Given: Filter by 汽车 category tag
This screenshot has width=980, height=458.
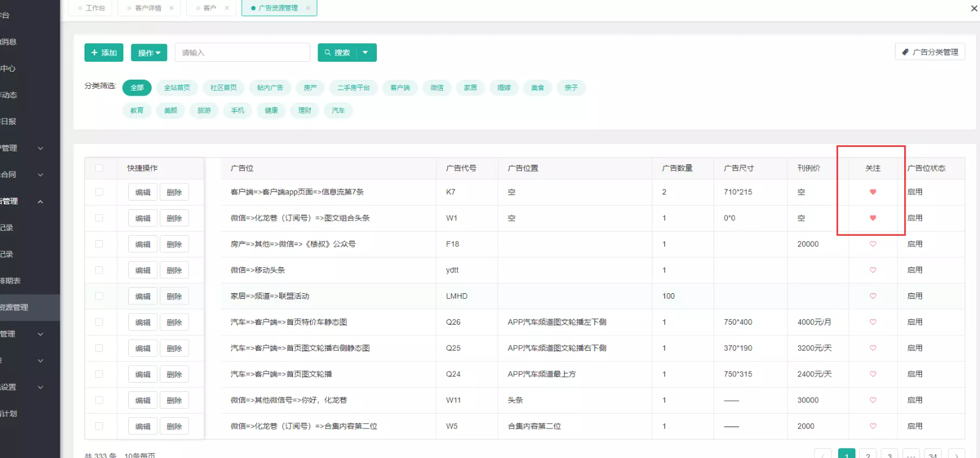Looking at the screenshot, I should click(x=338, y=110).
